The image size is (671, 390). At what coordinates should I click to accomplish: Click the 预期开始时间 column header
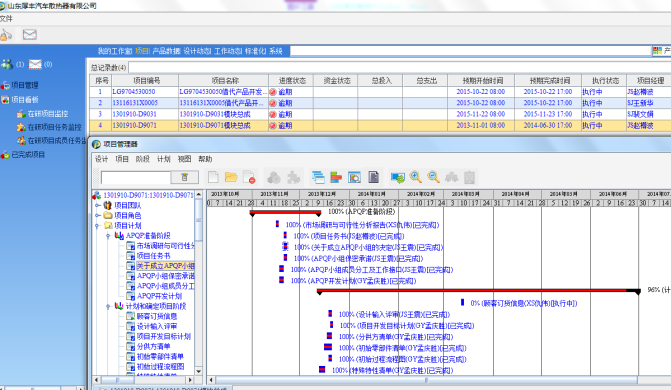482,80
